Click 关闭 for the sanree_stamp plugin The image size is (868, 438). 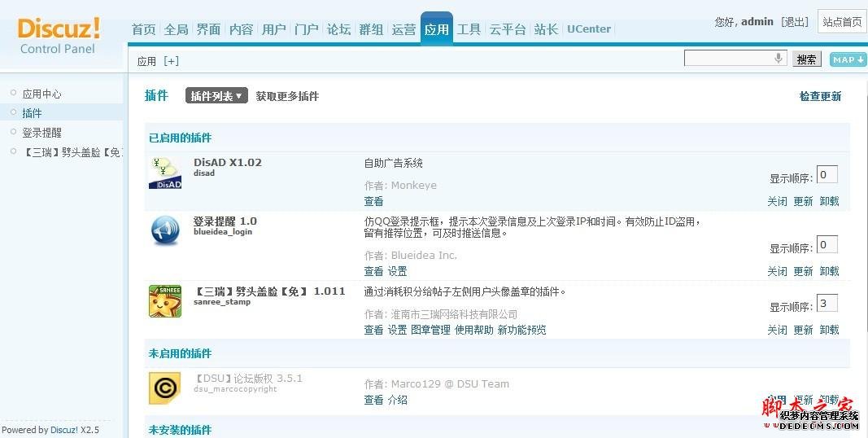click(777, 330)
